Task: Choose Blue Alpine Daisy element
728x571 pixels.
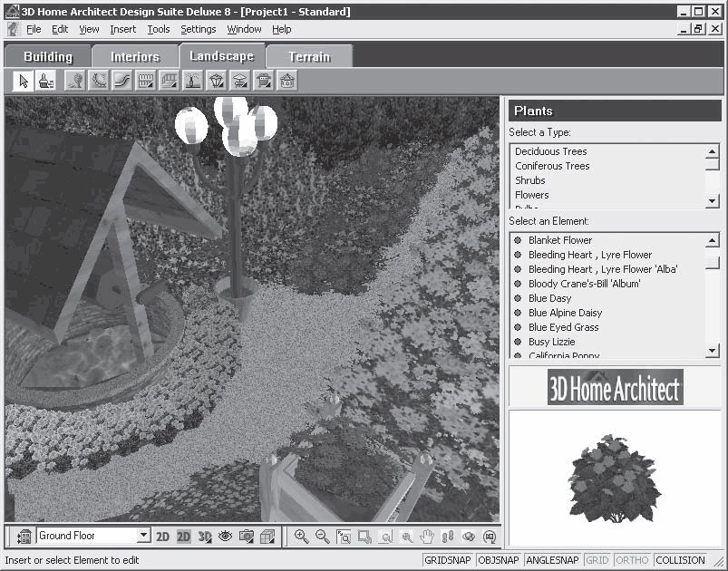Action: click(x=565, y=313)
